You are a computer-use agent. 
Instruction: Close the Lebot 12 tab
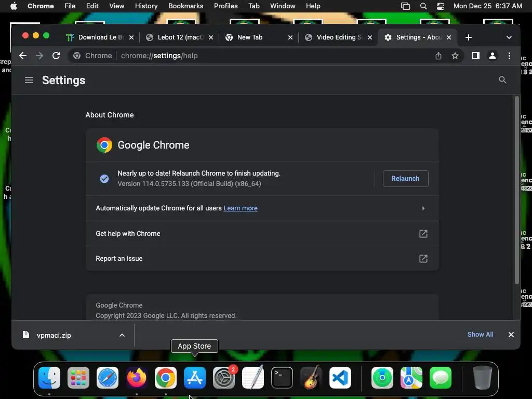pyautogui.click(x=211, y=37)
